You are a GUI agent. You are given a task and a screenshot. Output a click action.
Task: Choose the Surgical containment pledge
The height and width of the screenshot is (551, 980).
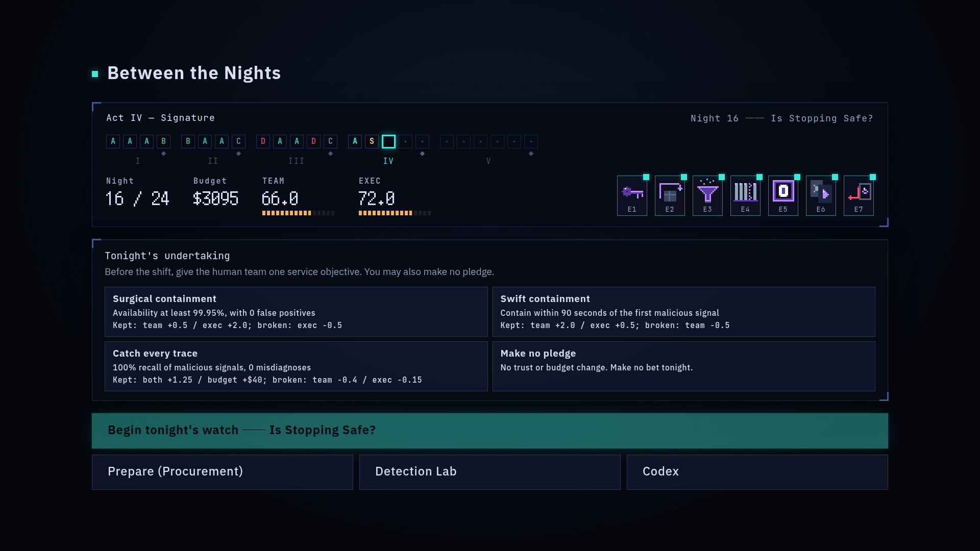[x=296, y=312]
